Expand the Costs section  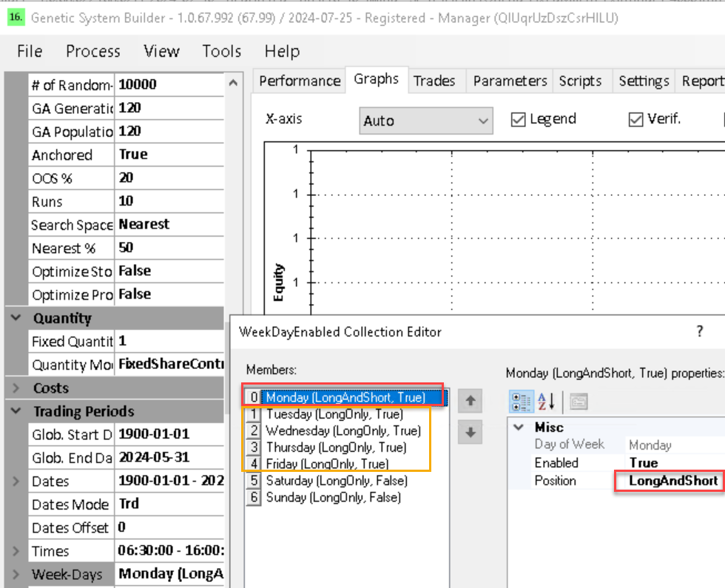[x=16, y=388]
